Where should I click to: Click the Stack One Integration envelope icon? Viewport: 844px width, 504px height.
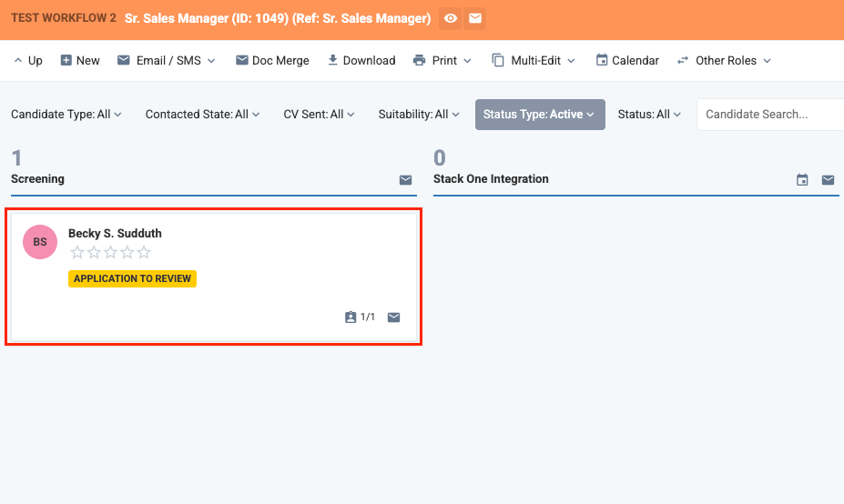(x=828, y=179)
